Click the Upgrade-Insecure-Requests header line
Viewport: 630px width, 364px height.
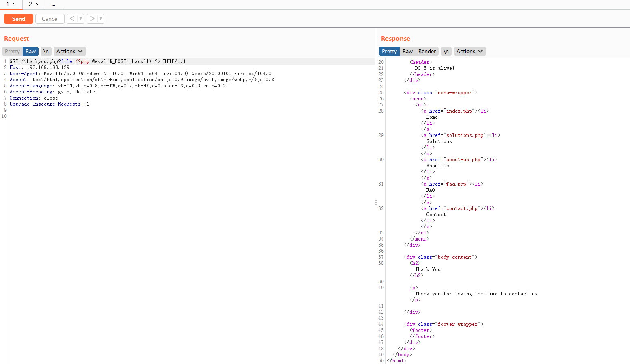tap(49, 104)
